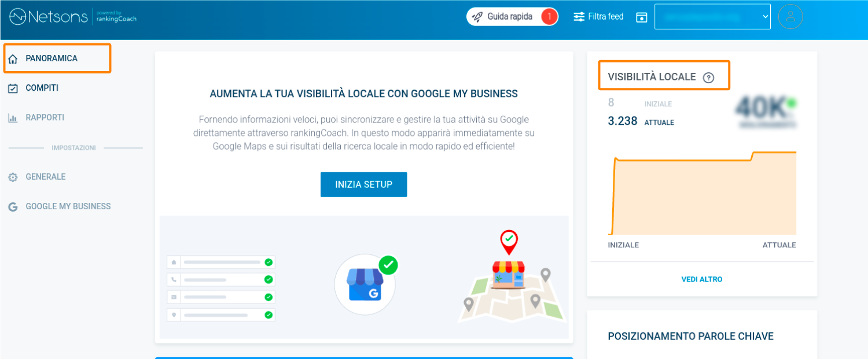Click the gear icon beside Generale
This screenshot has height=359, width=868.
click(x=13, y=177)
